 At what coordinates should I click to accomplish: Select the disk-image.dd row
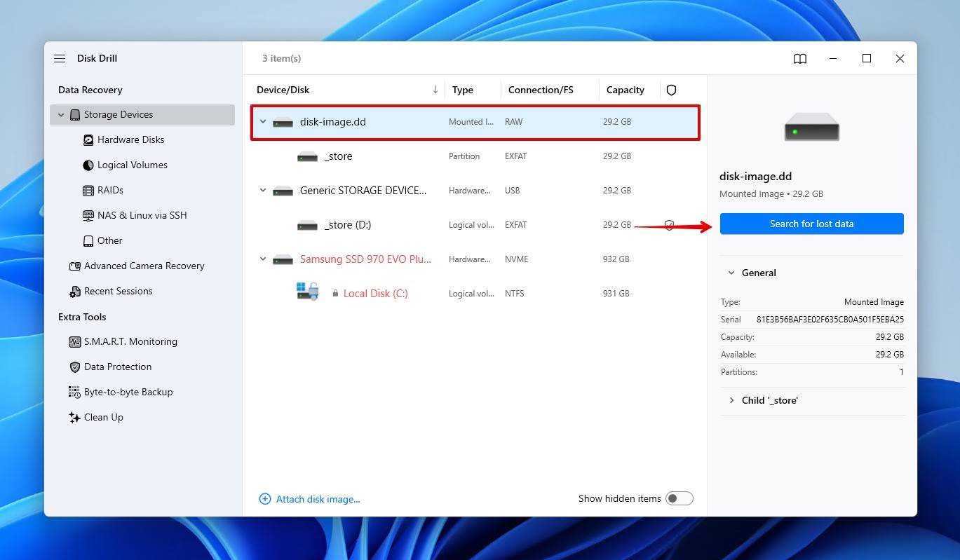point(475,122)
